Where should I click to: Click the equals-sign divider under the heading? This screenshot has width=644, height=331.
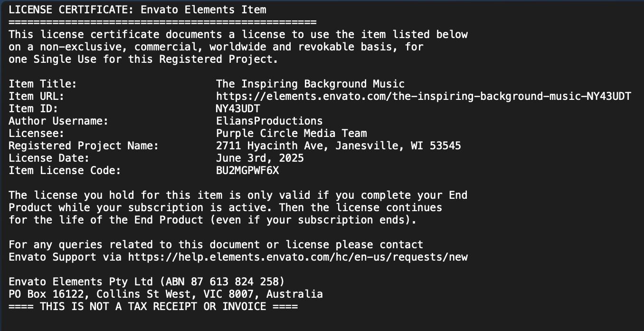pos(162,22)
